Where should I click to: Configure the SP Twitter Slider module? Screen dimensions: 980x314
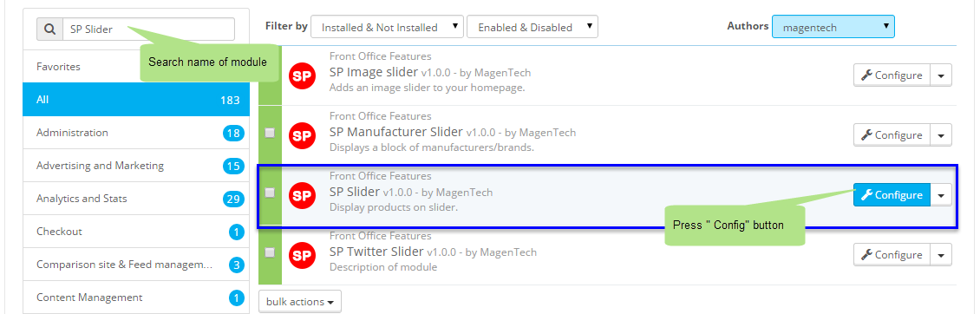pos(892,254)
